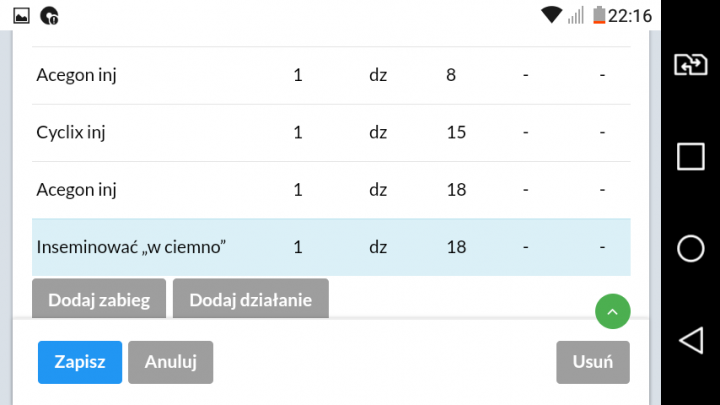720x405 pixels.
Task: Tap the green scroll-to-top chevron button
Action: pyautogui.click(x=613, y=312)
